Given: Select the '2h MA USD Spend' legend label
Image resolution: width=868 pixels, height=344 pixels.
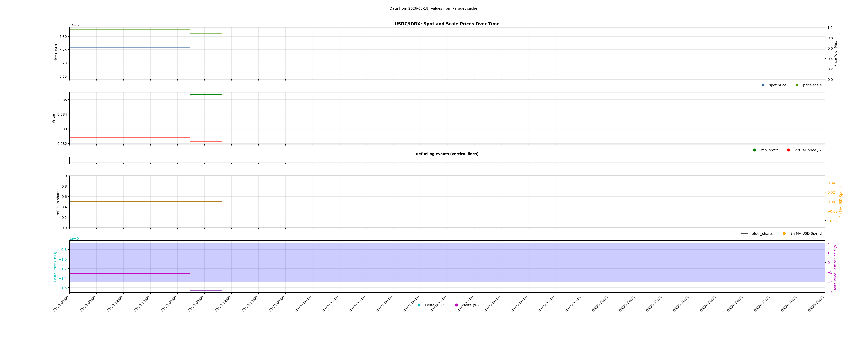Looking at the screenshot, I should coord(806,234).
